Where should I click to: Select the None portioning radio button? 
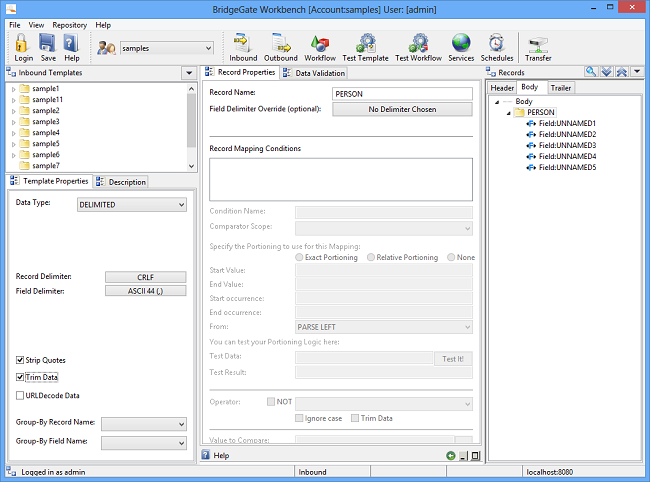451,257
